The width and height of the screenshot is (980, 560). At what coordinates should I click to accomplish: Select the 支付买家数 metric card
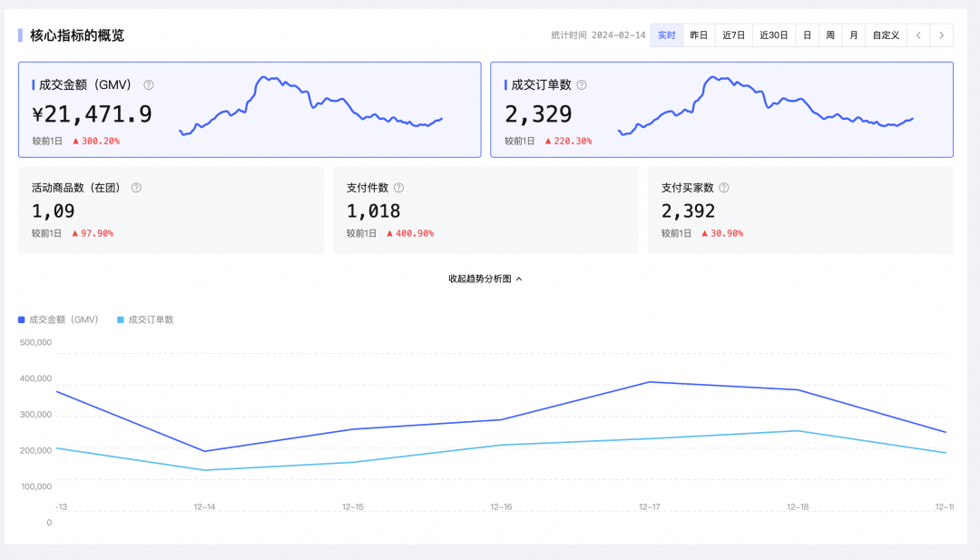pyautogui.click(x=800, y=210)
